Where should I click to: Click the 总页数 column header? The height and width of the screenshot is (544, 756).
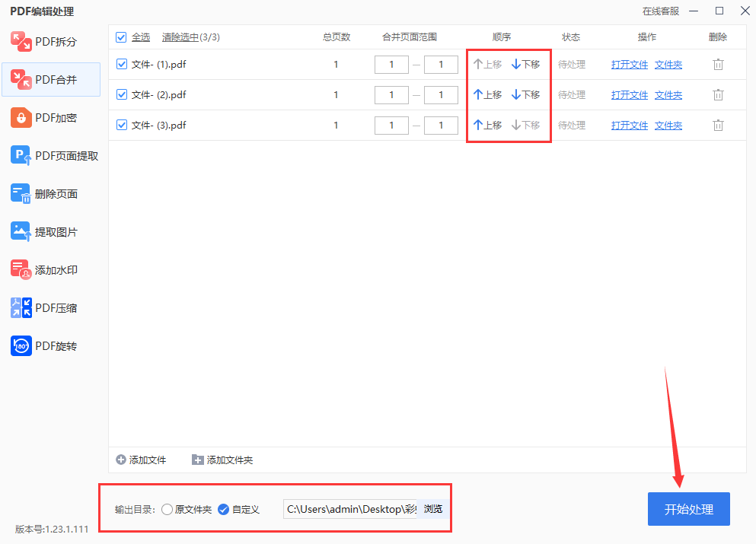click(x=337, y=37)
